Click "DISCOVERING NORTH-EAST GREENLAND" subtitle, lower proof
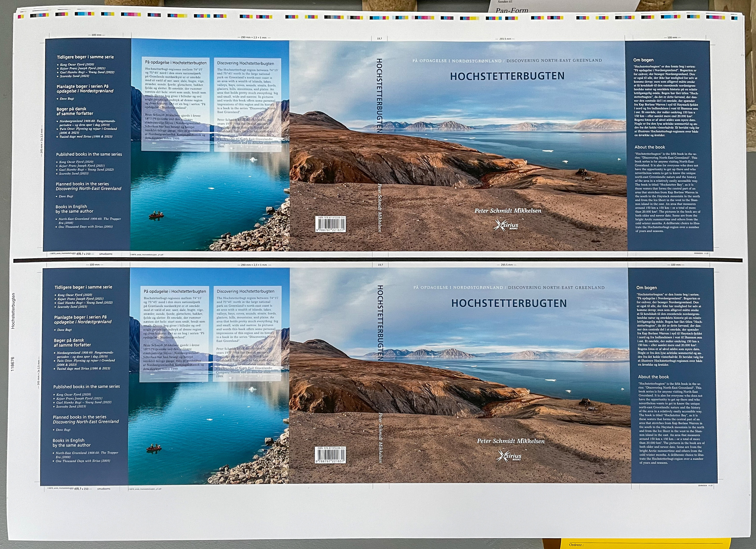This screenshot has height=549, width=756. point(556,287)
